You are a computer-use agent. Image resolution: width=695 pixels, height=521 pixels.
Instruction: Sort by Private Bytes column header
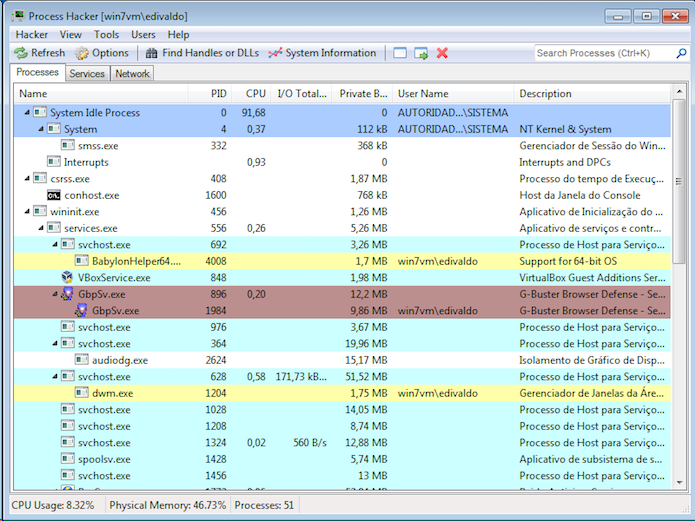pos(362,94)
